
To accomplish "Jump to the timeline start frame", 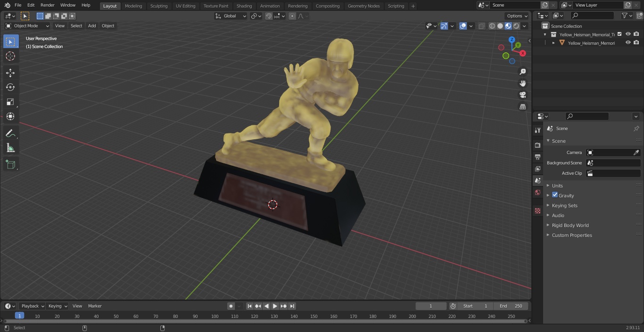I will point(249,306).
